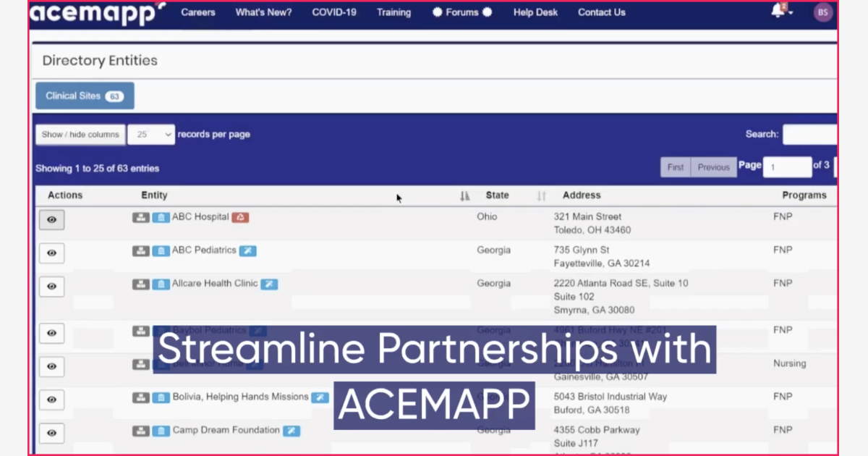Select the tools icon next to Allcare Health Clinic

269,284
